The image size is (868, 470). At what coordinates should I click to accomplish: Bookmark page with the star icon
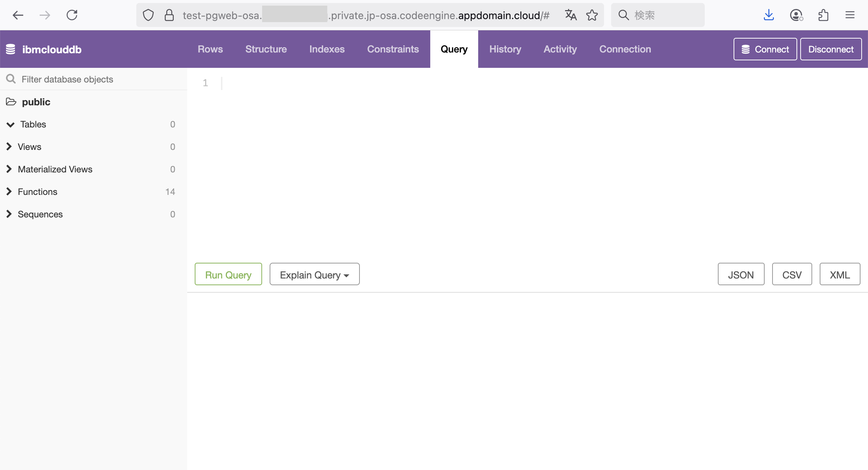click(592, 15)
